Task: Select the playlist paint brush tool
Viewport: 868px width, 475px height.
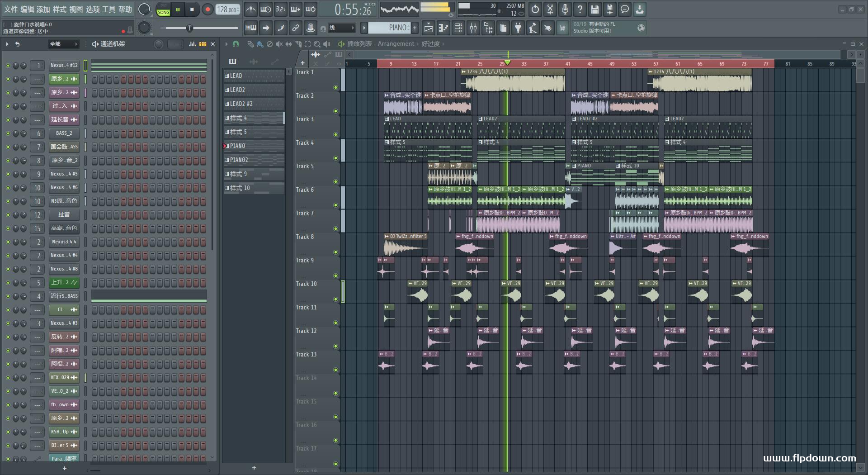Action: (x=259, y=44)
